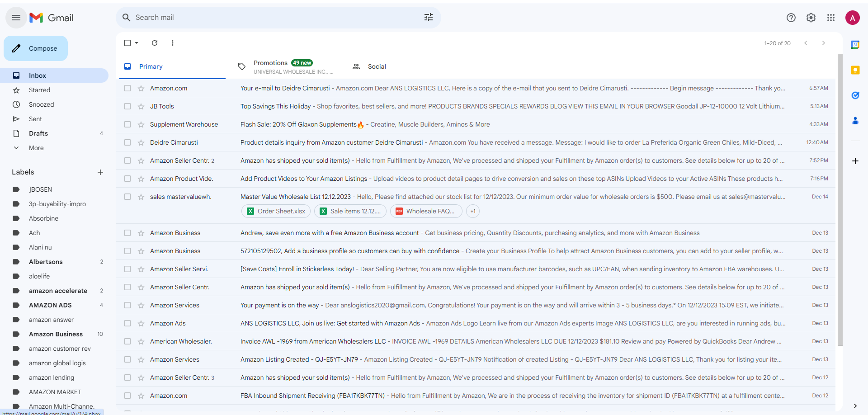Refresh the mail list
Screen dimensions: 868x415
point(155,43)
